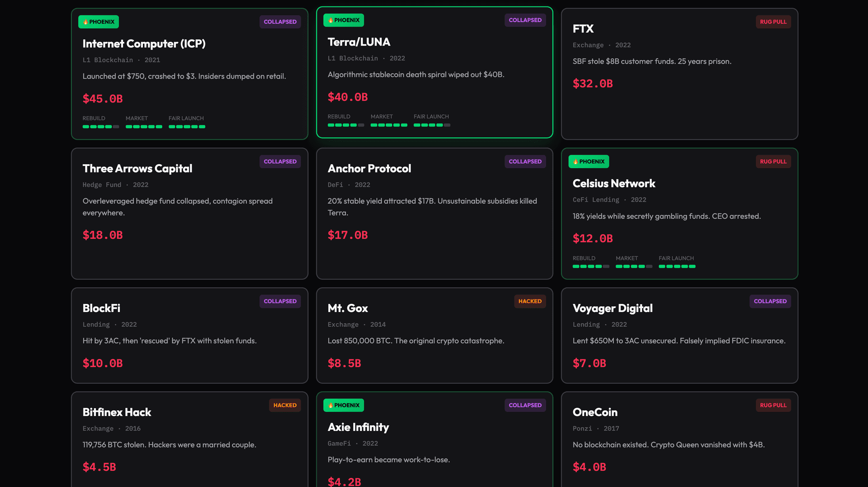Viewport: 868px width, 487px height.
Task: Open the Anchor Protocol card title
Action: click(369, 169)
